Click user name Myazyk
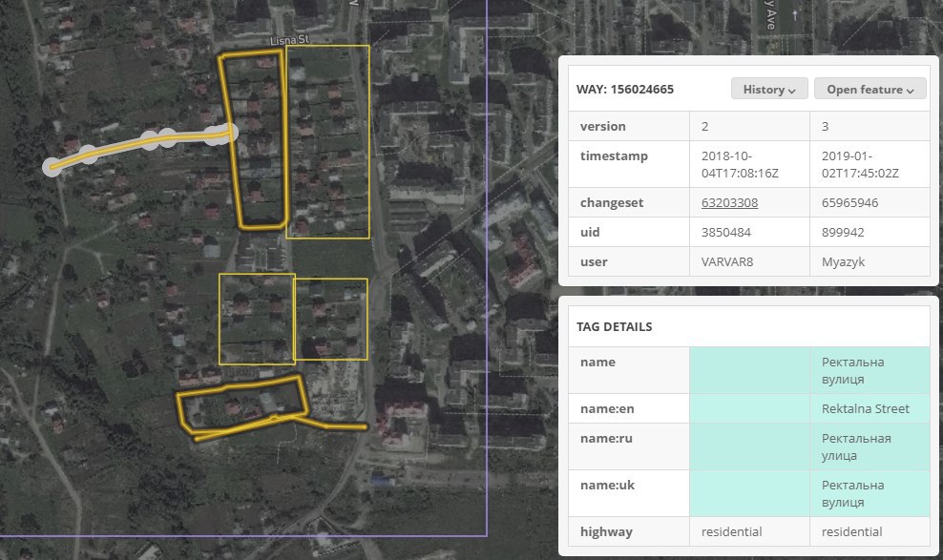 tap(843, 261)
